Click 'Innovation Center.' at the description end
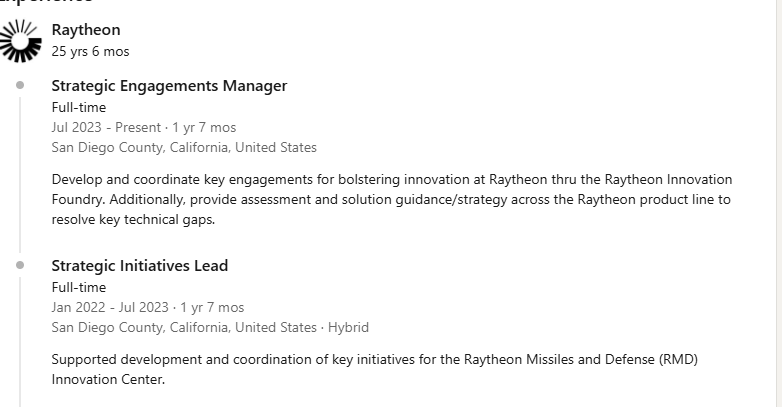Image resolution: width=782 pixels, height=407 pixels. (x=108, y=380)
